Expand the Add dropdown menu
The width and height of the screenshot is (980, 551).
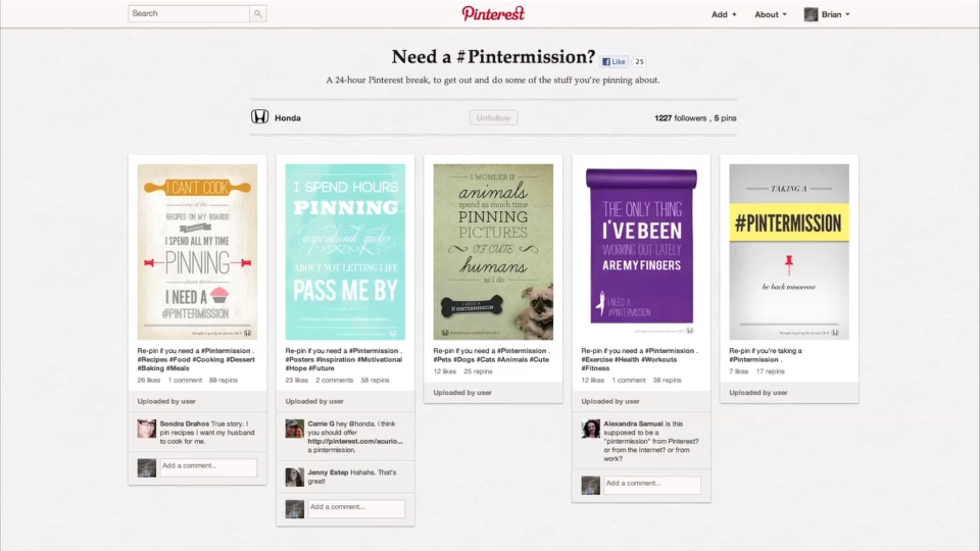(724, 14)
